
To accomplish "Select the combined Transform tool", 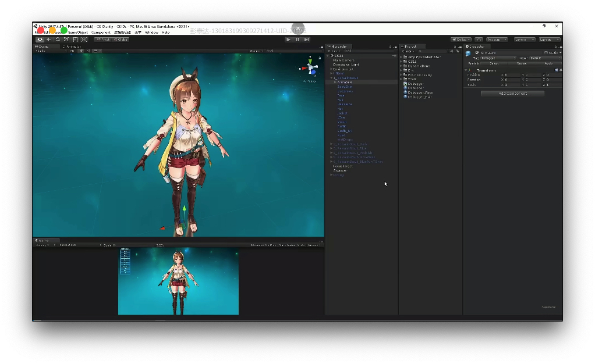I will [84, 40].
